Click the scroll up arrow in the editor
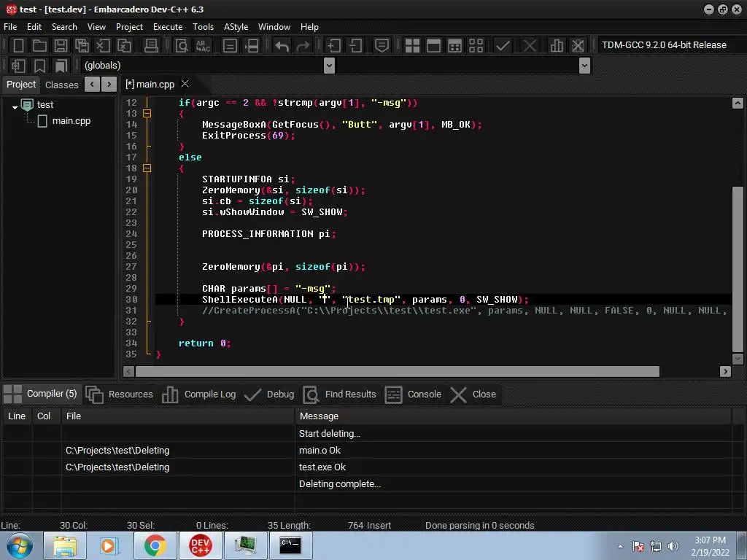 pyautogui.click(x=738, y=103)
